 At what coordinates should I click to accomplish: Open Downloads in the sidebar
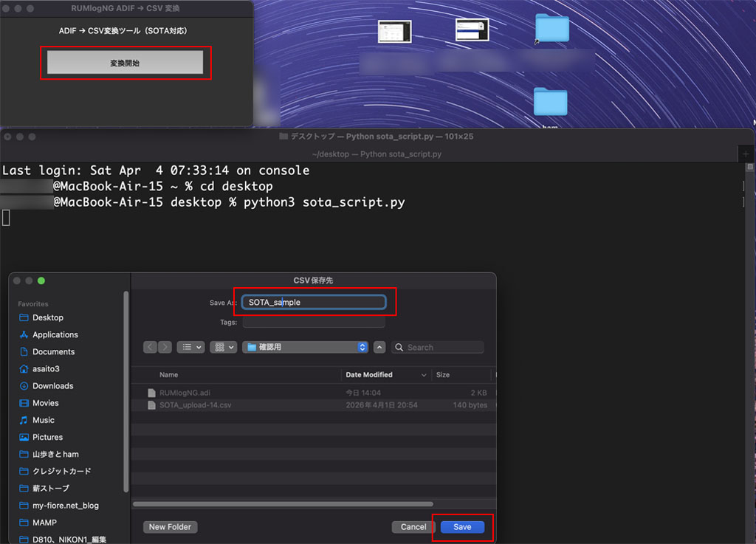tap(52, 386)
